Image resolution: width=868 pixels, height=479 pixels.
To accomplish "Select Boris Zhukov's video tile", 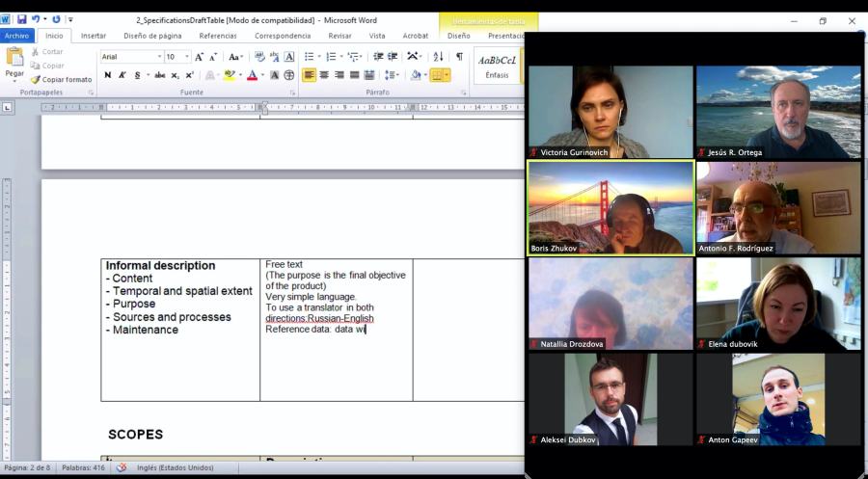I will tap(610, 208).
